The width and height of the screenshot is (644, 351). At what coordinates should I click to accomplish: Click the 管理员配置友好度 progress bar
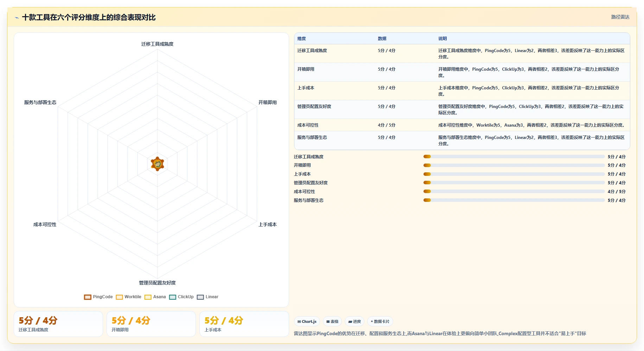[514, 183]
